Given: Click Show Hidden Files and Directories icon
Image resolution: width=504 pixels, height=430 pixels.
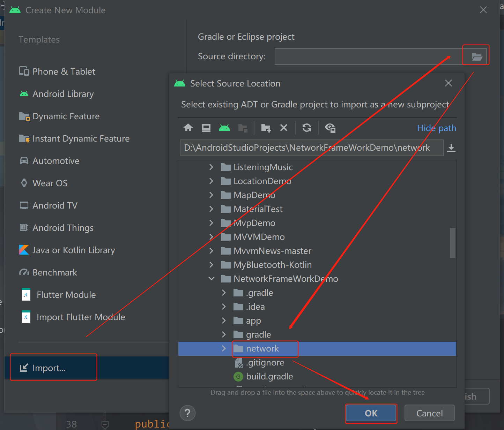Looking at the screenshot, I should pos(330,128).
